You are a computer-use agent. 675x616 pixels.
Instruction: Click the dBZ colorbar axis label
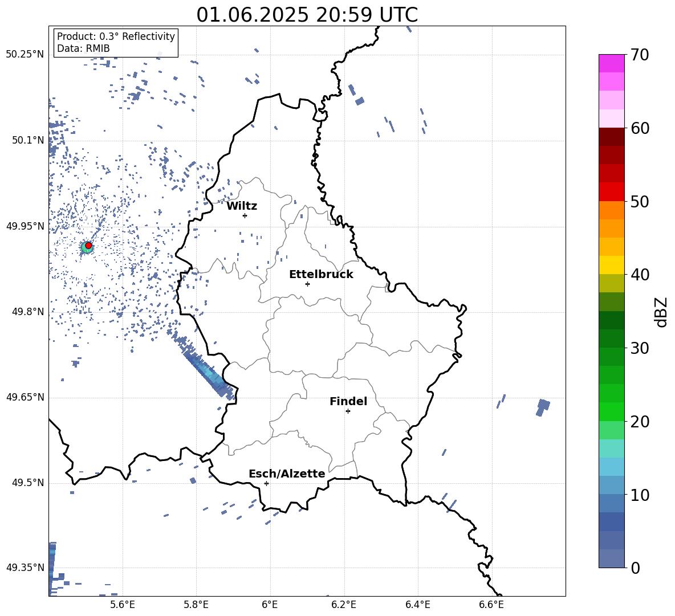tap(661, 312)
